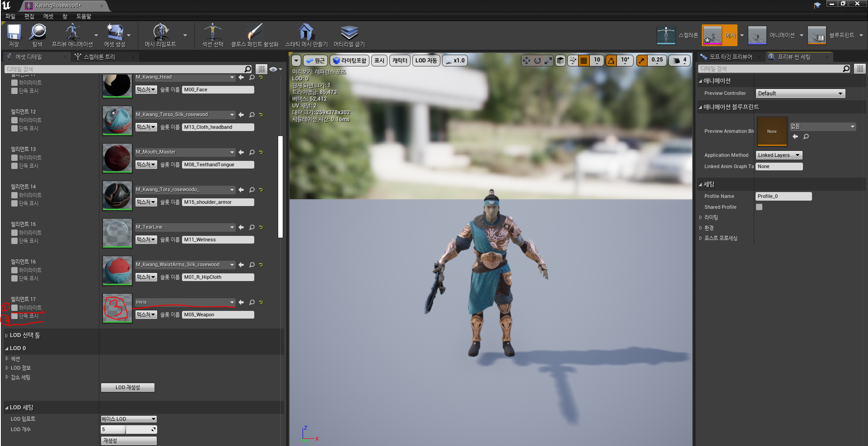The height and width of the screenshot is (446, 868).
Task: Toggle scale snapping orange arrow icon
Action: (642, 61)
